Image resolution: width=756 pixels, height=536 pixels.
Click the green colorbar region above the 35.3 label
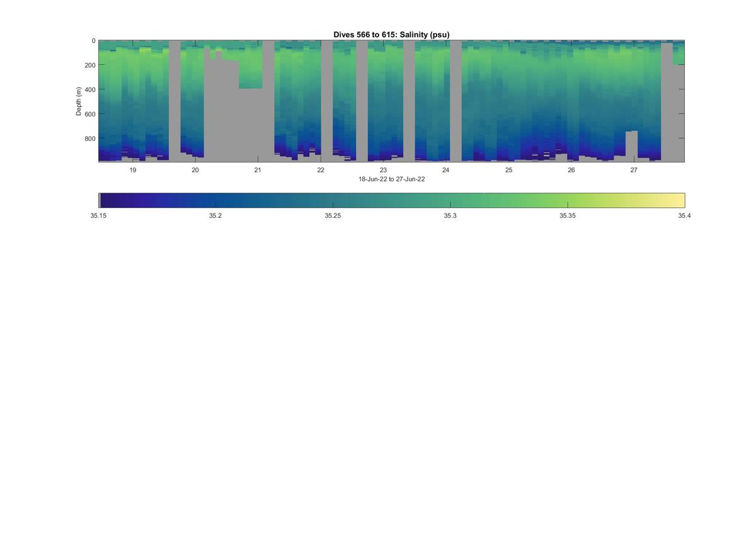[x=450, y=200]
